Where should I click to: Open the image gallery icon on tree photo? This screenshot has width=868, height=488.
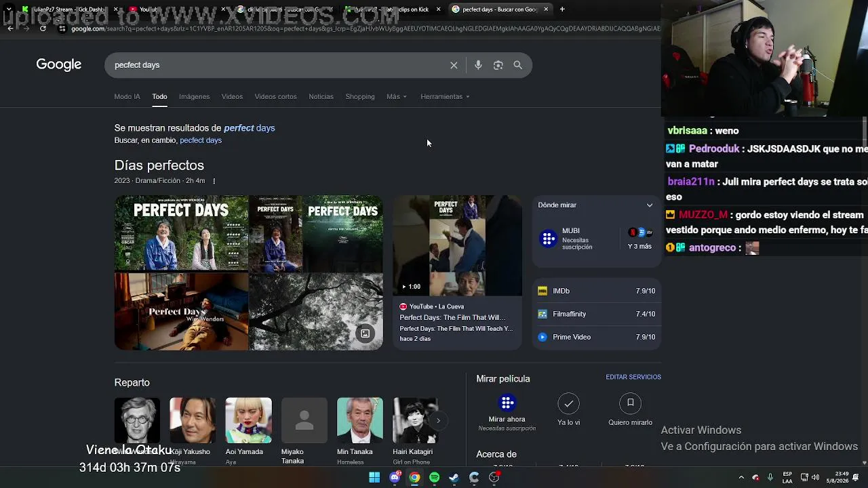pyautogui.click(x=365, y=333)
